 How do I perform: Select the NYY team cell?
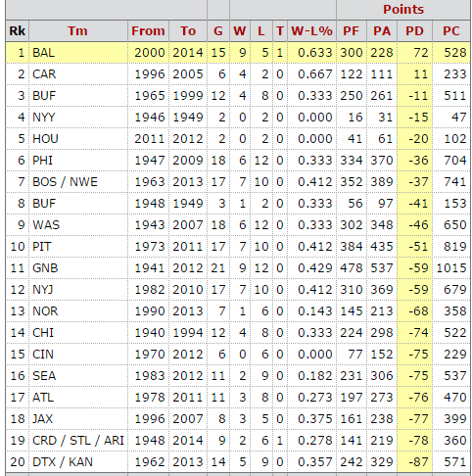pos(78,118)
